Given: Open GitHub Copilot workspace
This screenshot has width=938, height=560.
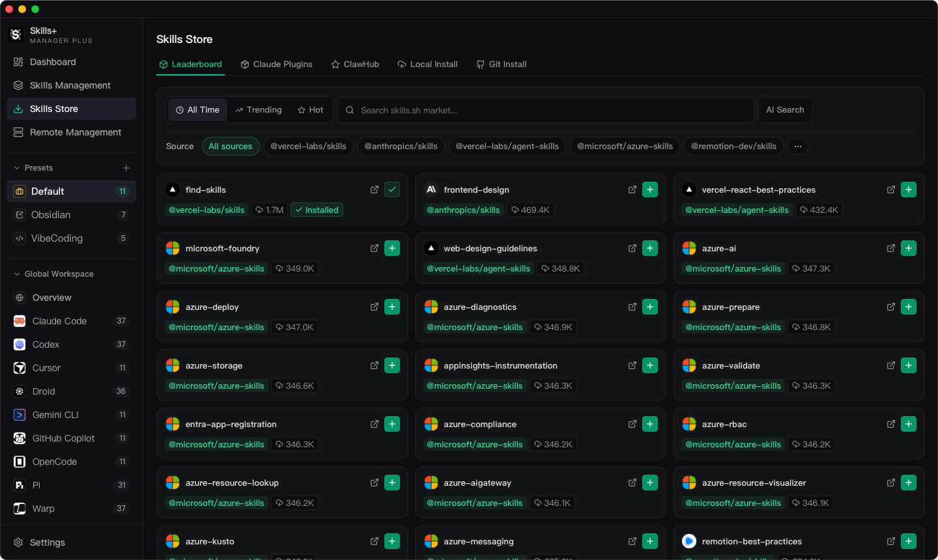Looking at the screenshot, I should [x=72, y=438].
